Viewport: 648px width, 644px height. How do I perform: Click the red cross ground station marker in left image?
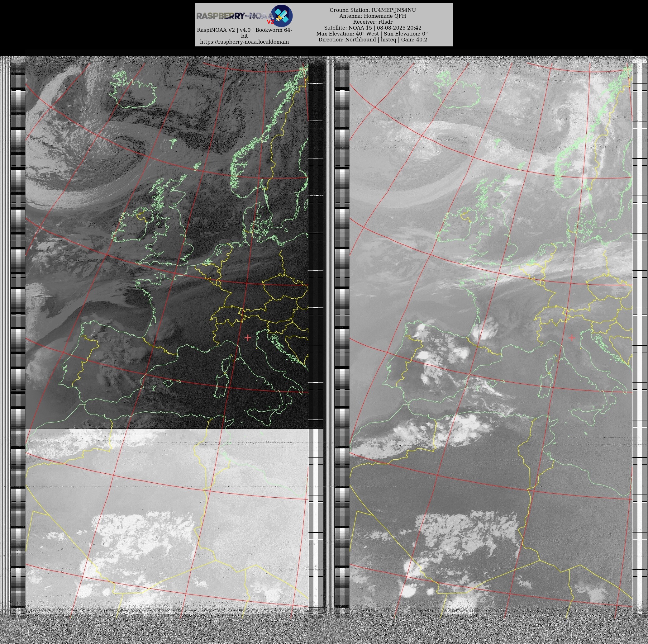[x=248, y=338]
